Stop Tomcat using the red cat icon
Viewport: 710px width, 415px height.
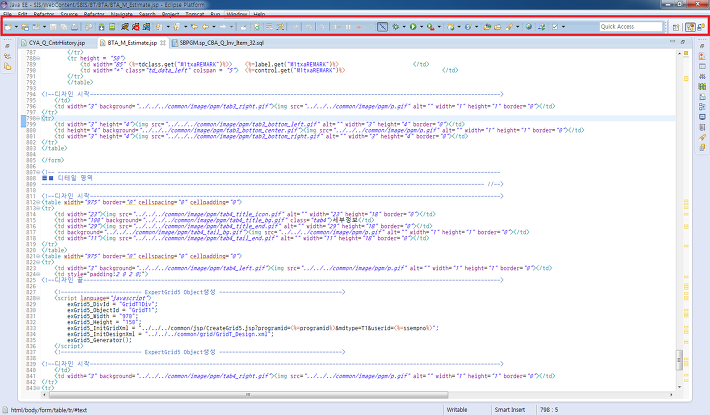click(x=135, y=27)
